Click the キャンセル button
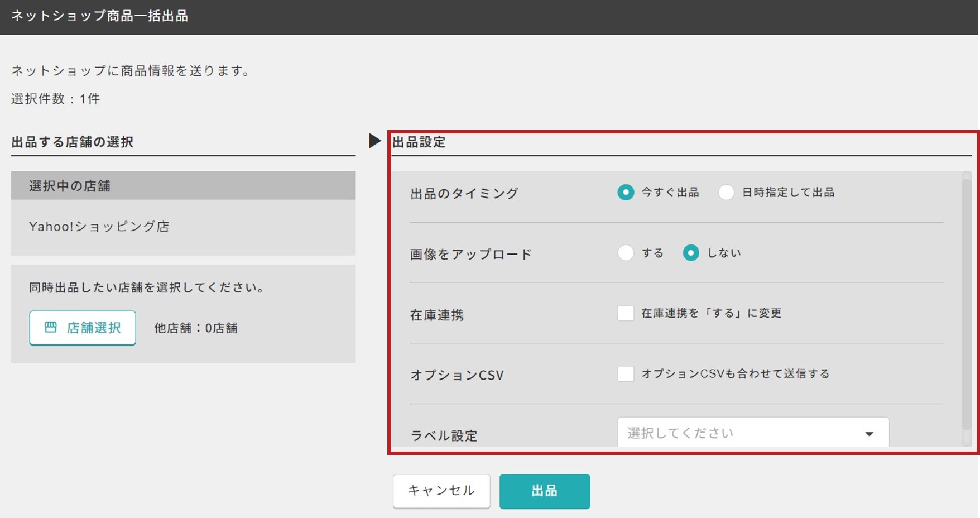 point(441,491)
